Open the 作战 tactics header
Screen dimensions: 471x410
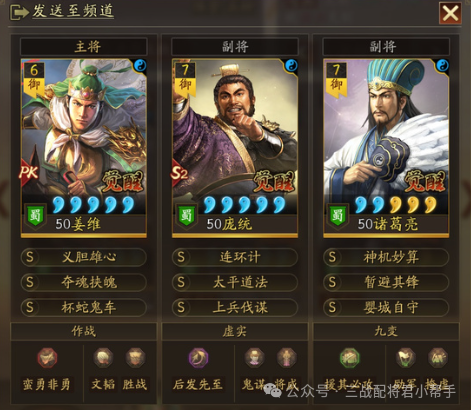(x=84, y=331)
